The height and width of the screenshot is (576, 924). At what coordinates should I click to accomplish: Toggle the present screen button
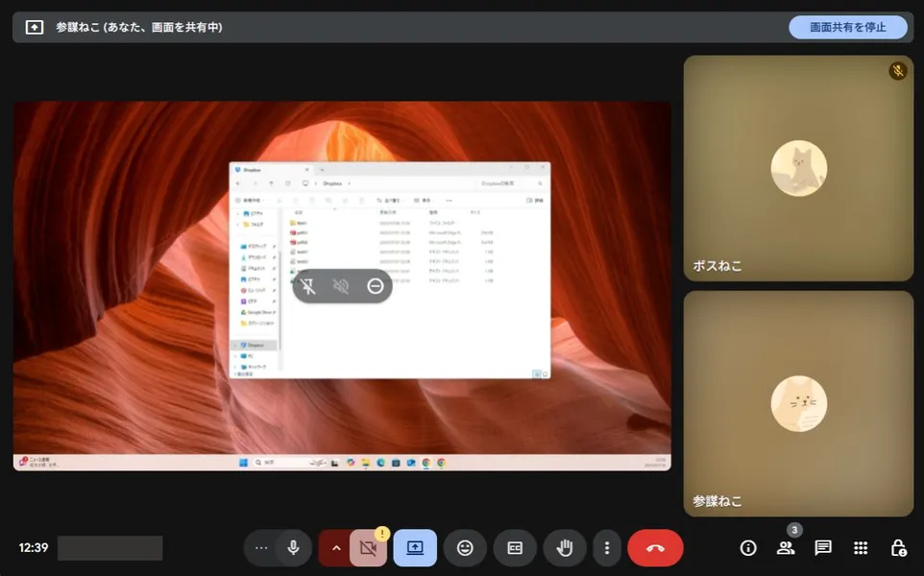pos(415,548)
